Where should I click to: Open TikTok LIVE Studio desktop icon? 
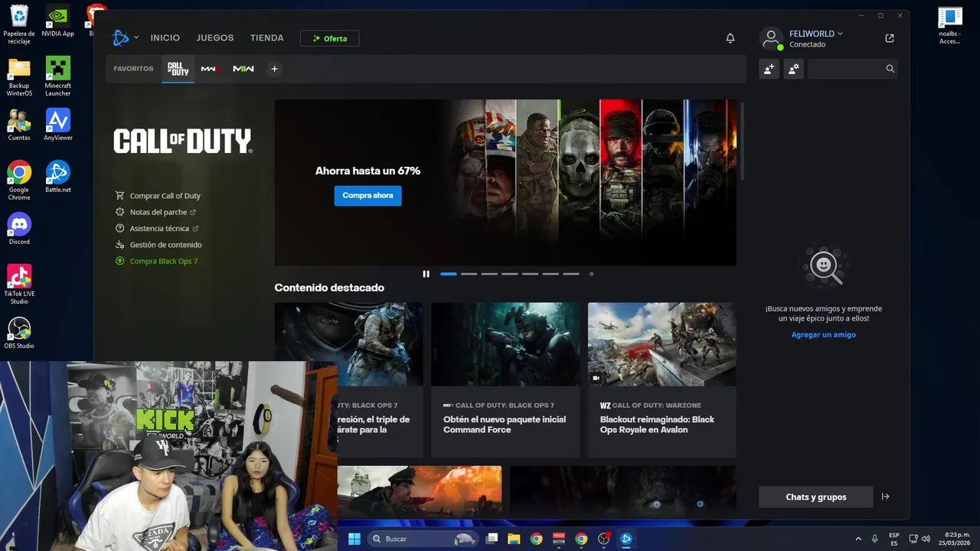[19, 285]
